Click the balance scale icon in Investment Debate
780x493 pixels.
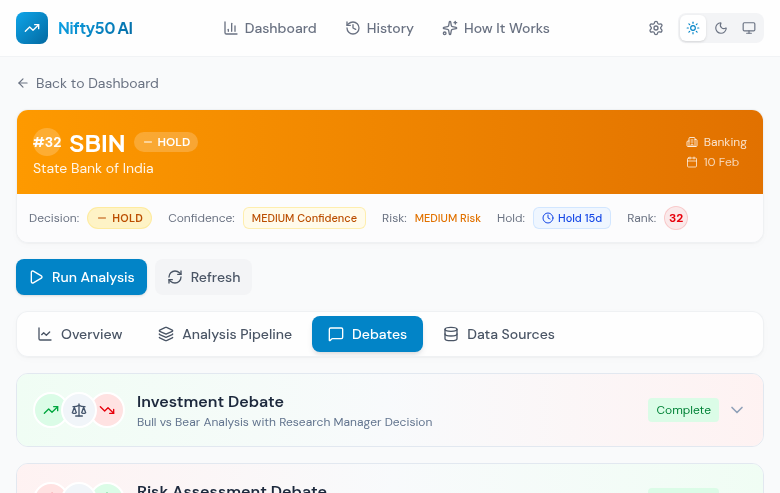click(x=79, y=410)
